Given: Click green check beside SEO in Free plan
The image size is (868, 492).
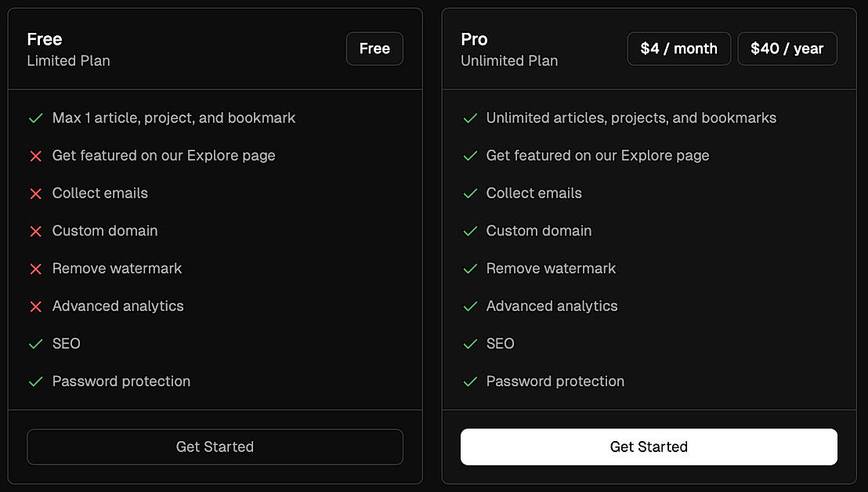Looking at the screenshot, I should point(35,344).
